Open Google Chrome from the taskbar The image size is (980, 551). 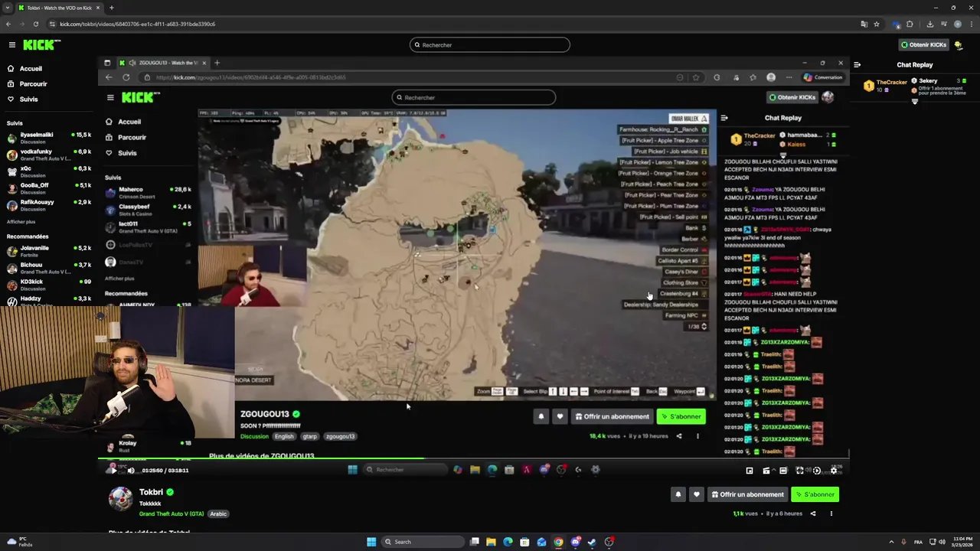click(x=558, y=542)
